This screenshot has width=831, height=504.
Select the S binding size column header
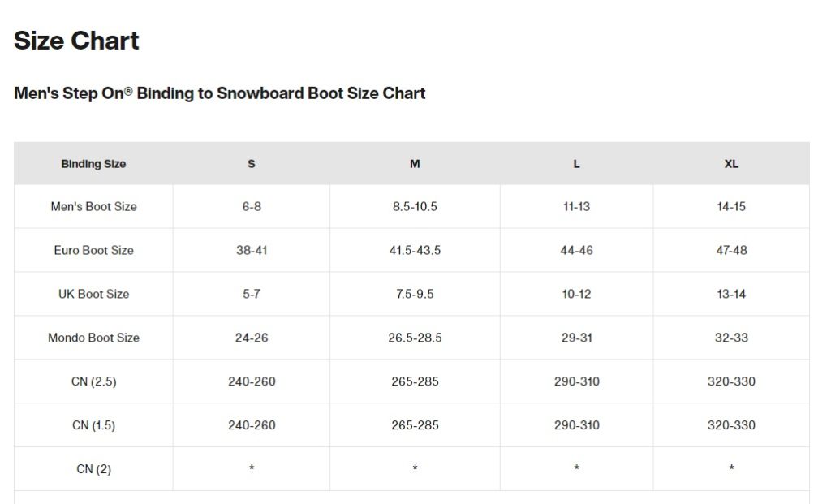coord(252,164)
